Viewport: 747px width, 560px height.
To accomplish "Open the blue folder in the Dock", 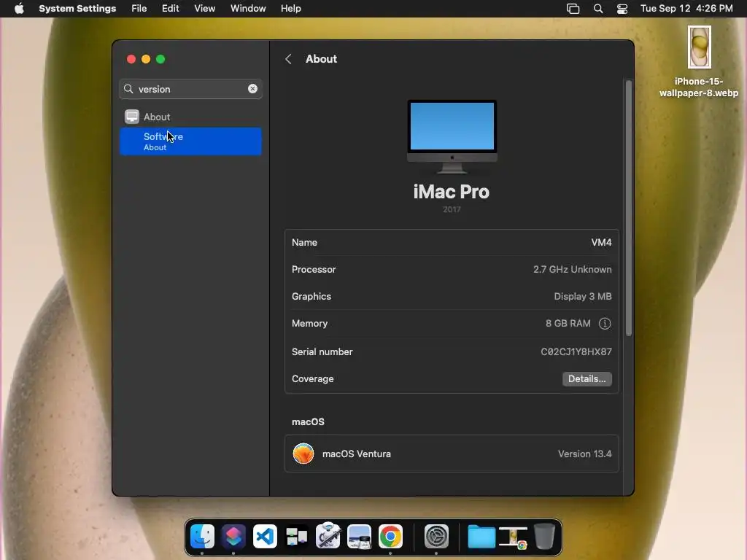I will 481,536.
